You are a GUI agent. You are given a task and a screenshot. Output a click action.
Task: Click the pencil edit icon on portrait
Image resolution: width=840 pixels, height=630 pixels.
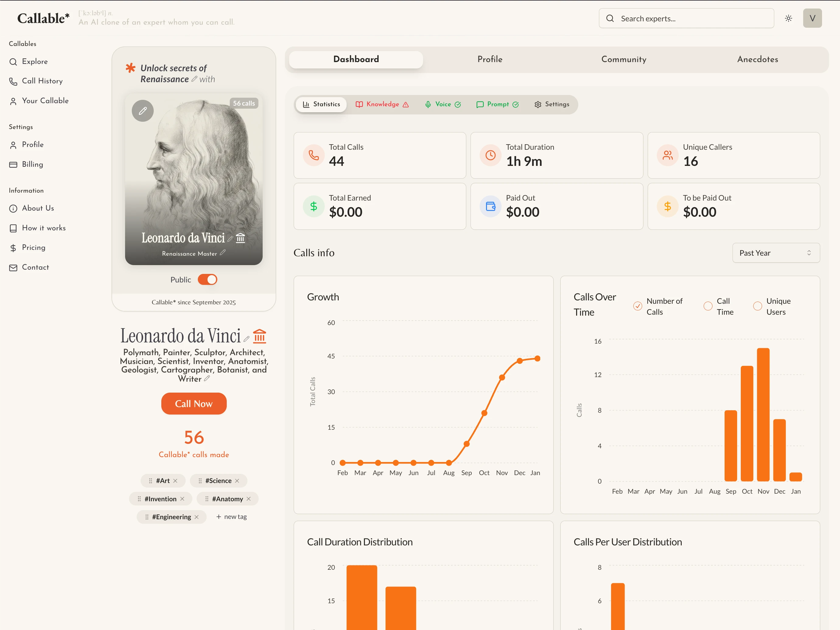pos(142,111)
